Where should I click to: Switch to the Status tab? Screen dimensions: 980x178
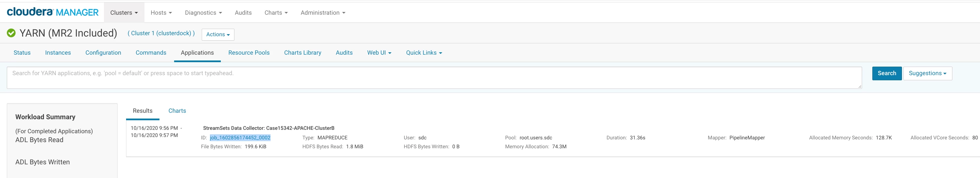click(x=22, y=53)
